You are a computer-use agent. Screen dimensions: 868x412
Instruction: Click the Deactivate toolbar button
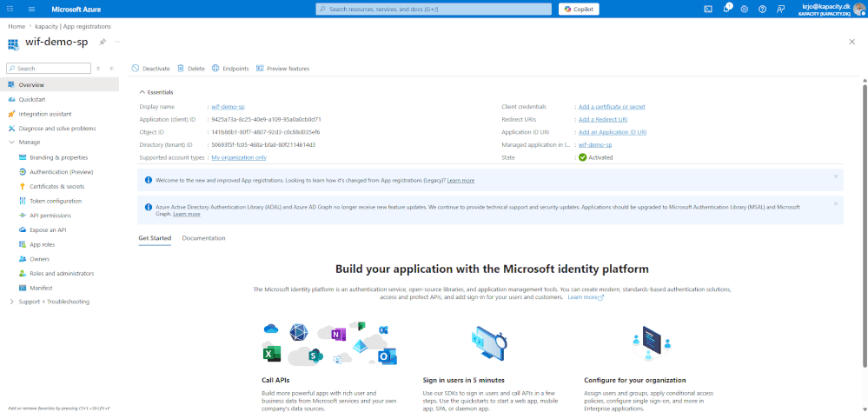pos(150,69)
